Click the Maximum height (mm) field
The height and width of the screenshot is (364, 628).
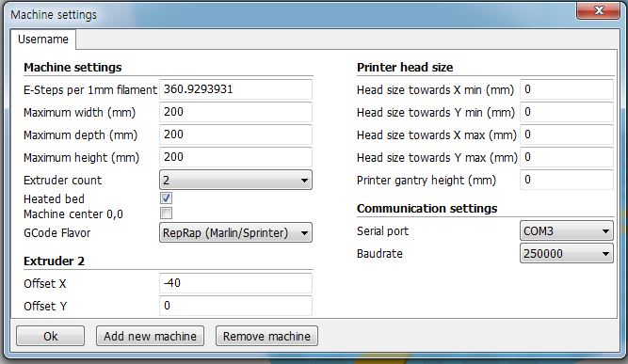tap(235, 157)
